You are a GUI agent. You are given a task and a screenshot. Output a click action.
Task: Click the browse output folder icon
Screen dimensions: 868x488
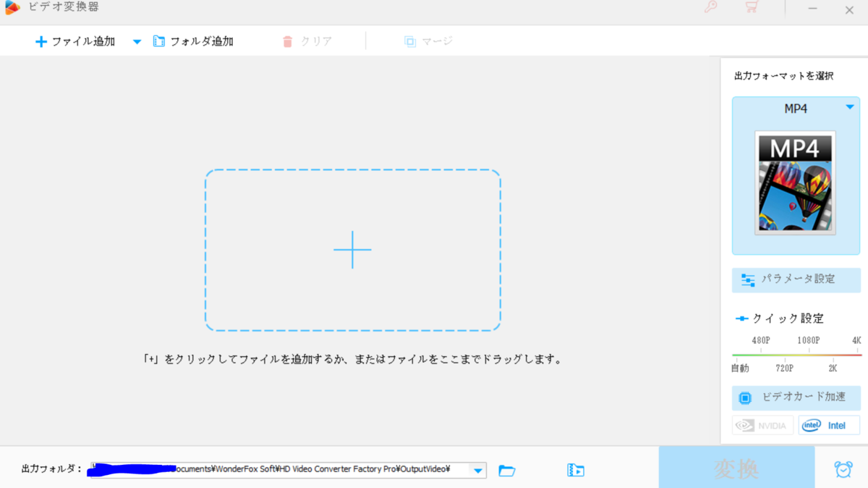tap(507, 471)
